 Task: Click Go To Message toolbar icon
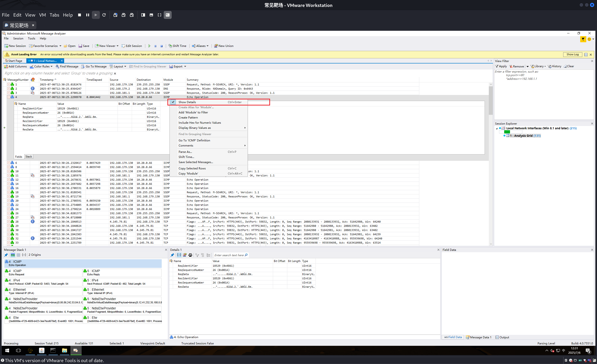click(83, 66)
